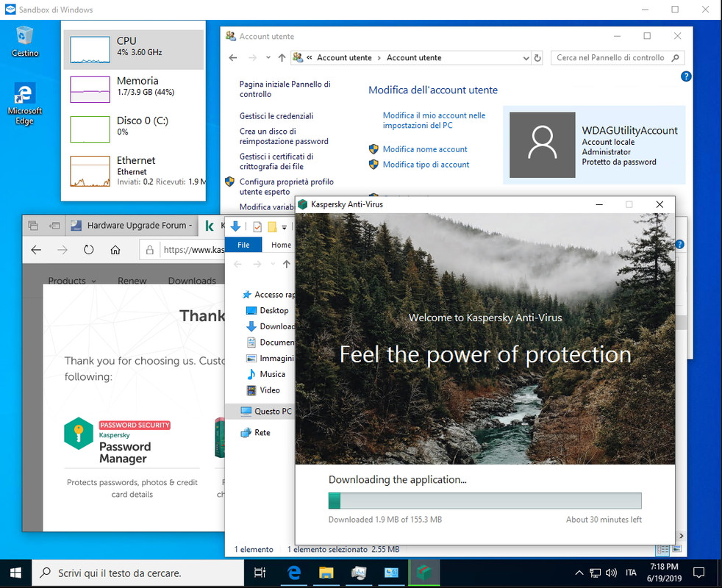
Task: Click the Edge address bar URL
Action: click(x=194, y=250)
